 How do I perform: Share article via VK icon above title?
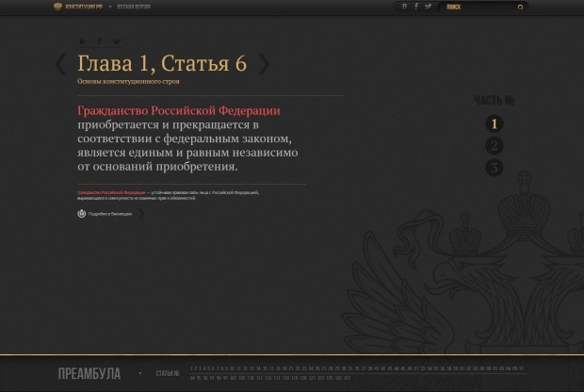click(82, 41)
